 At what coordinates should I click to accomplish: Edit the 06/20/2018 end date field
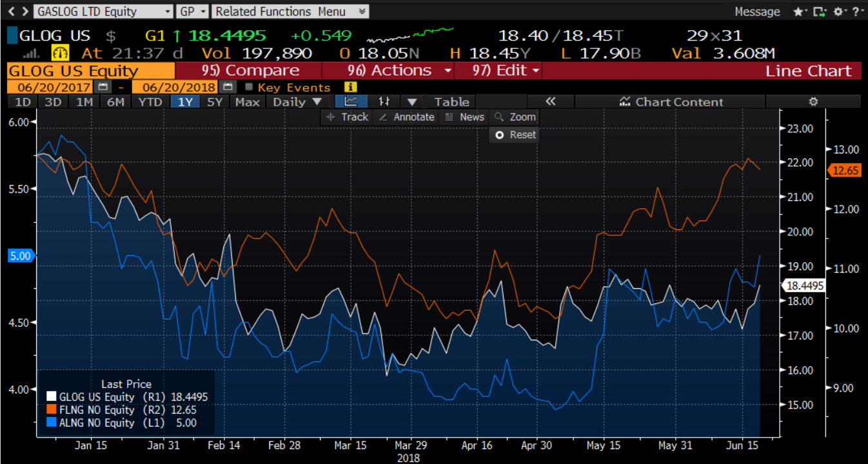[175, 87]
